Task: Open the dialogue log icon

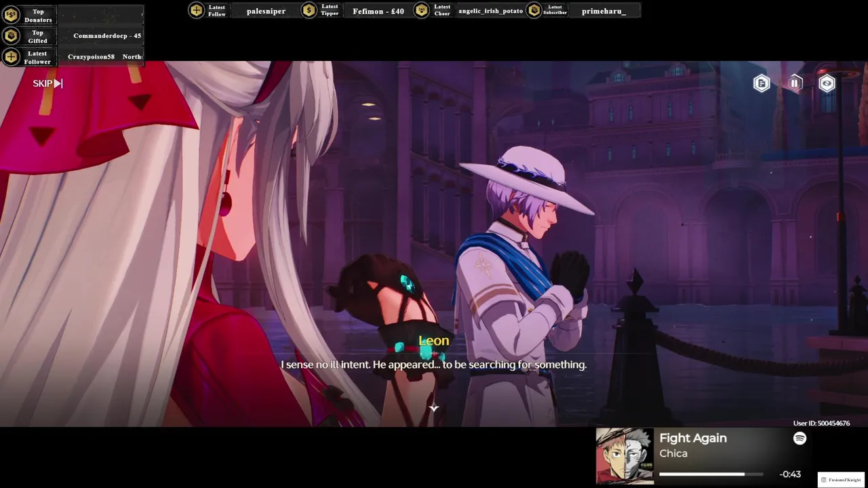Action: tap(762, 83)
